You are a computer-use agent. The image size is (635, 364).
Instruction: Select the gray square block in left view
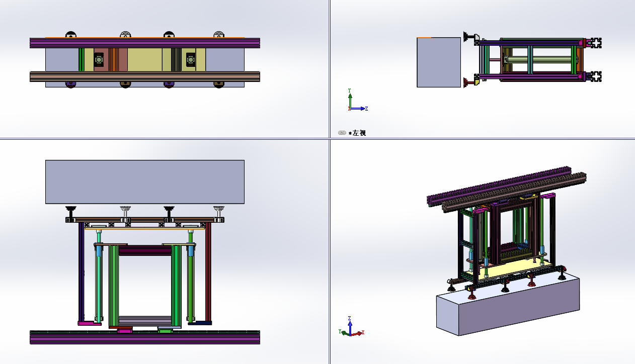(439, 62)
